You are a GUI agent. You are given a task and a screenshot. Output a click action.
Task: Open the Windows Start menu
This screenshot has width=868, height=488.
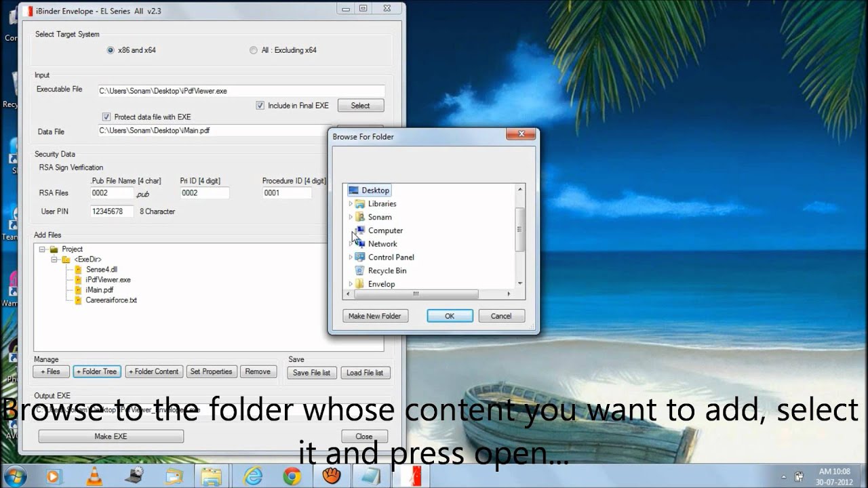click(14, 476)
